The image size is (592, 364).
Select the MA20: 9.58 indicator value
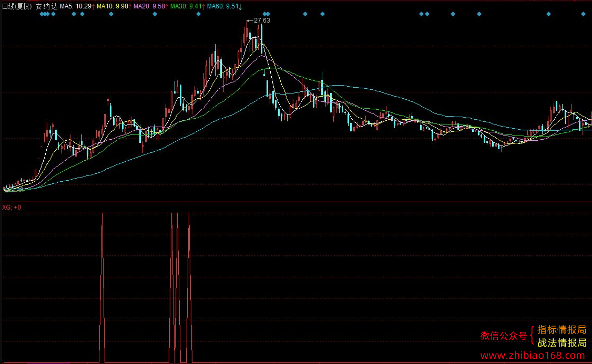(149, 6)
